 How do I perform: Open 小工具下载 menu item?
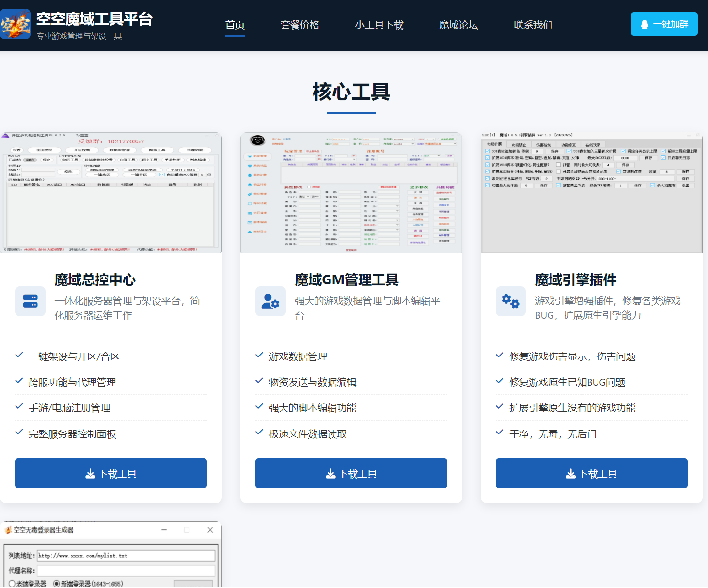pos(379,25)
